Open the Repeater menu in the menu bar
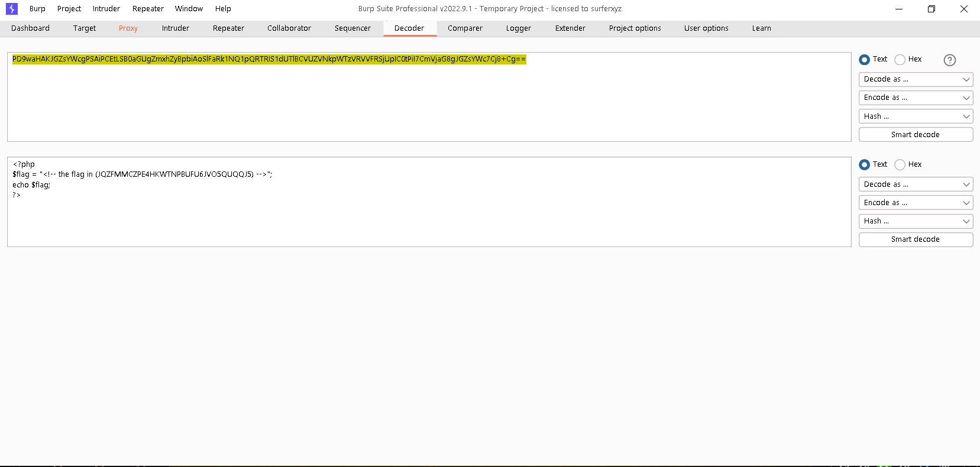The image size is (980, 467). point(148,9)
